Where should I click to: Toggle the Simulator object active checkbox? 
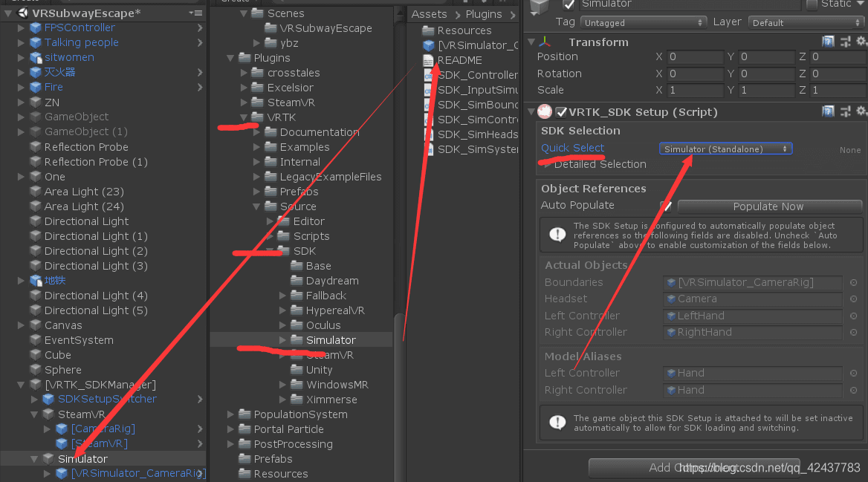(569, 4)
